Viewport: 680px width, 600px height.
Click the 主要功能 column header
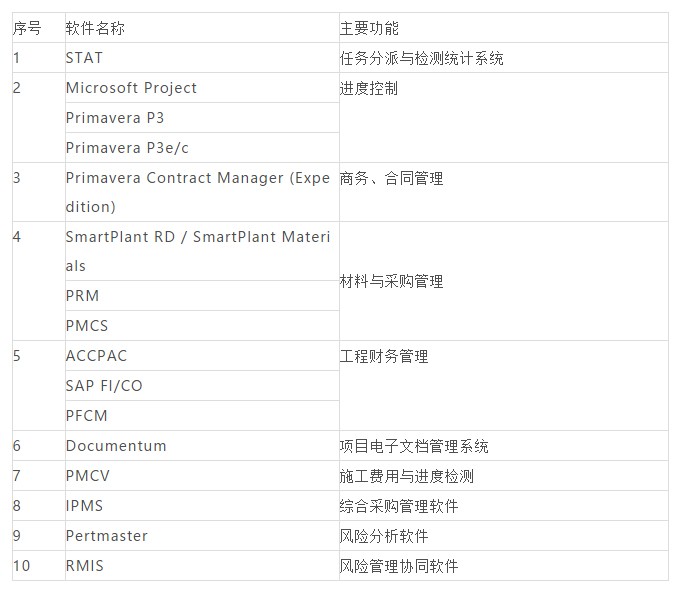click(x=369, y=28)
